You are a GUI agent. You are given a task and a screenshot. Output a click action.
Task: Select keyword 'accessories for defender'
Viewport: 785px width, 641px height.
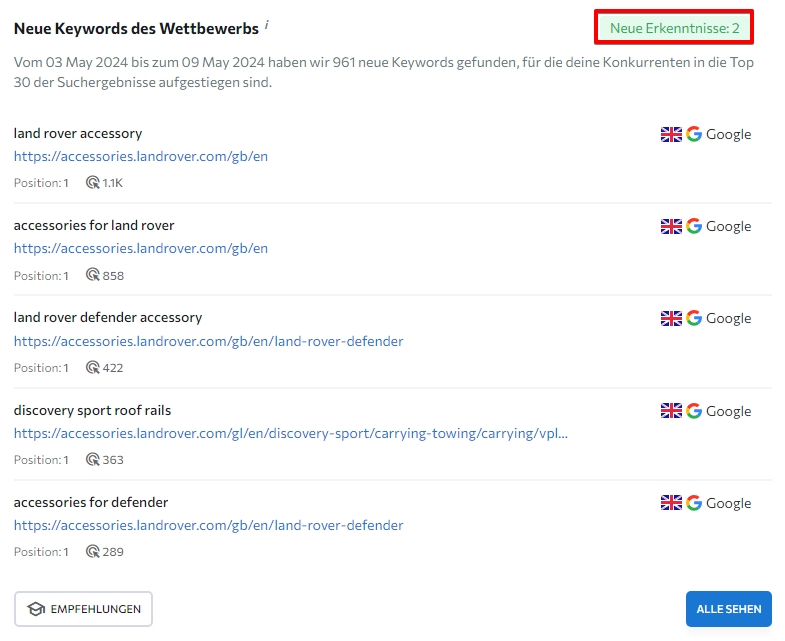(91, 502)
